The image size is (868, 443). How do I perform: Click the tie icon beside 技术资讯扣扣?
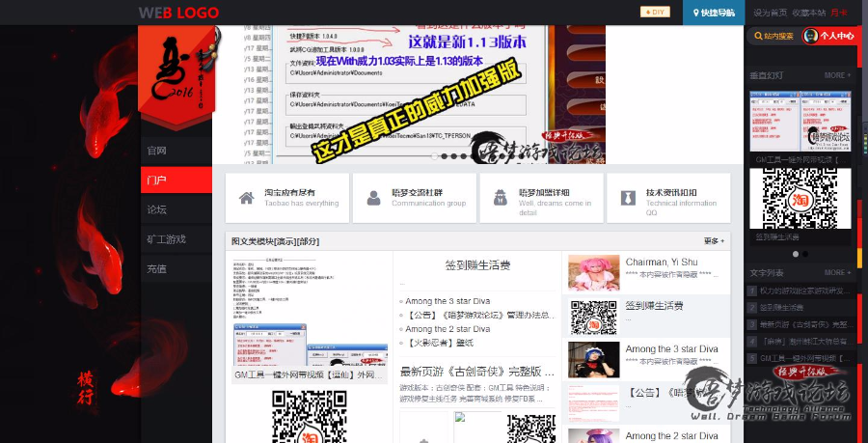click(x=628, y=198)
